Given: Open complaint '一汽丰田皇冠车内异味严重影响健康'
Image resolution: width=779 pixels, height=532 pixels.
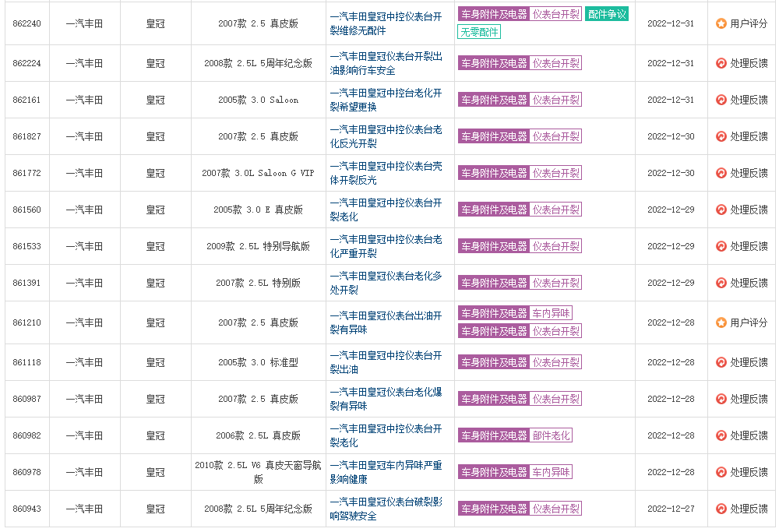Looking at the screenshot, I should (x=386, y=472).
